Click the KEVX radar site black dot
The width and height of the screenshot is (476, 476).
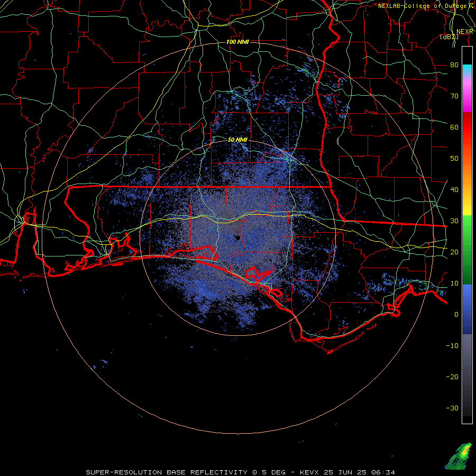click(x=237, y=238)
